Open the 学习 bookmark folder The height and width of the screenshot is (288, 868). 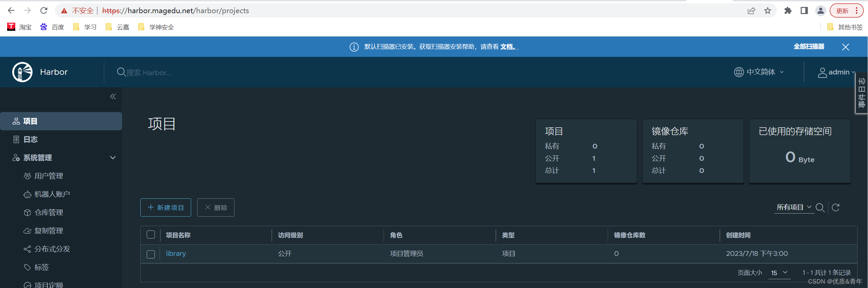85,27
